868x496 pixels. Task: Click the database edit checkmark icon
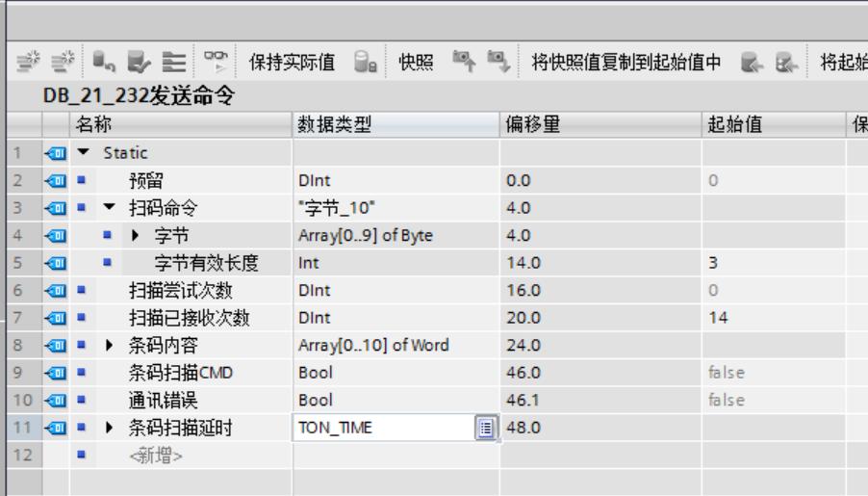[139, 61]
